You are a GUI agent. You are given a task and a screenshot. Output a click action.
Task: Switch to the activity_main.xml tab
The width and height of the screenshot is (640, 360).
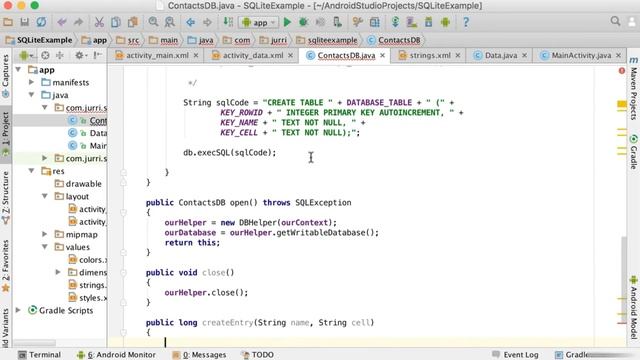[x=157, y=56]
